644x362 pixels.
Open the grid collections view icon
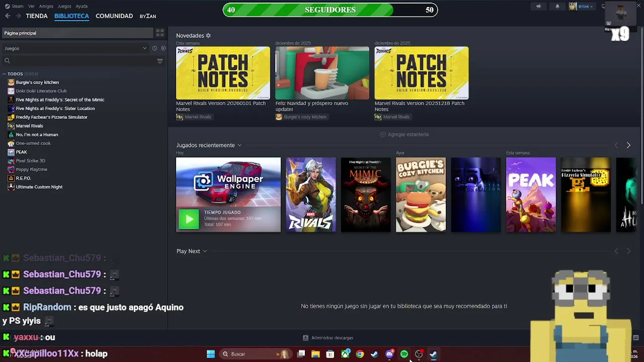(160, 33)
